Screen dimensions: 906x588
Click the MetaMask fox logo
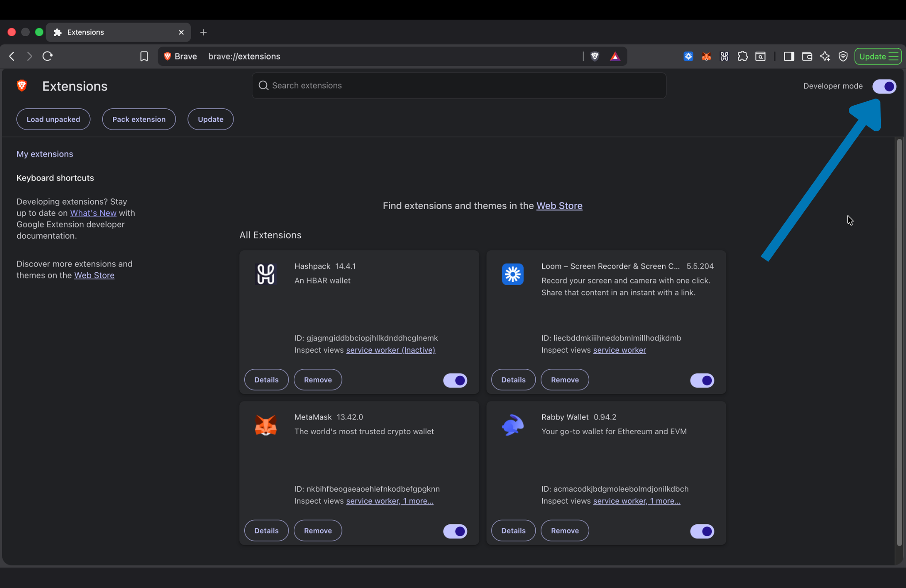(265, 425)
